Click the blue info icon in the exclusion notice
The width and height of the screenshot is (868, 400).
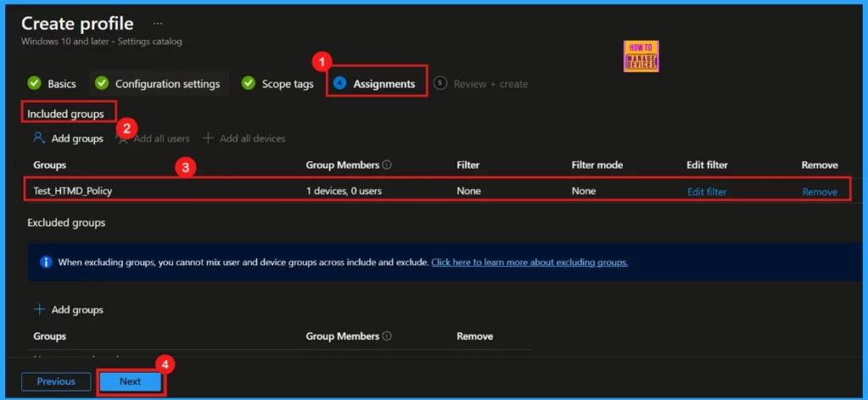point(46,262)
